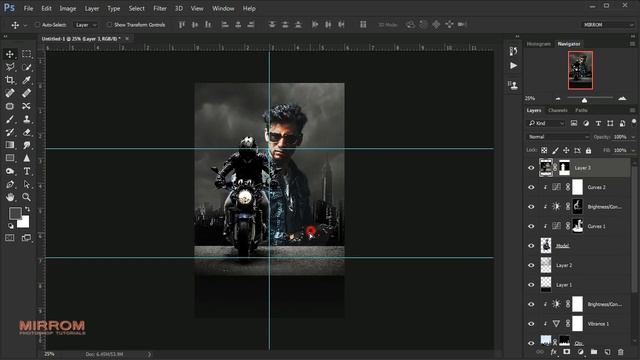Image resolution: width=640 pixels, height=360 pixels.
Task: Switch to the Paths tab
Action: coord(581,110)
